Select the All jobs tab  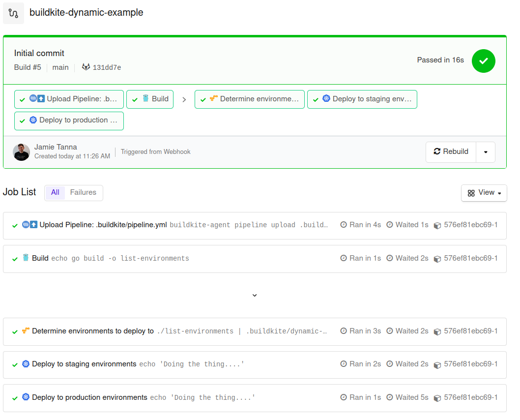point(55,193)
